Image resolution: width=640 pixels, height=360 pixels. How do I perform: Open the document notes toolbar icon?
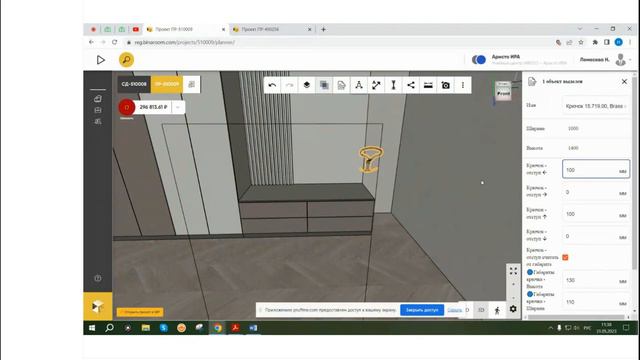pos(341,85)
